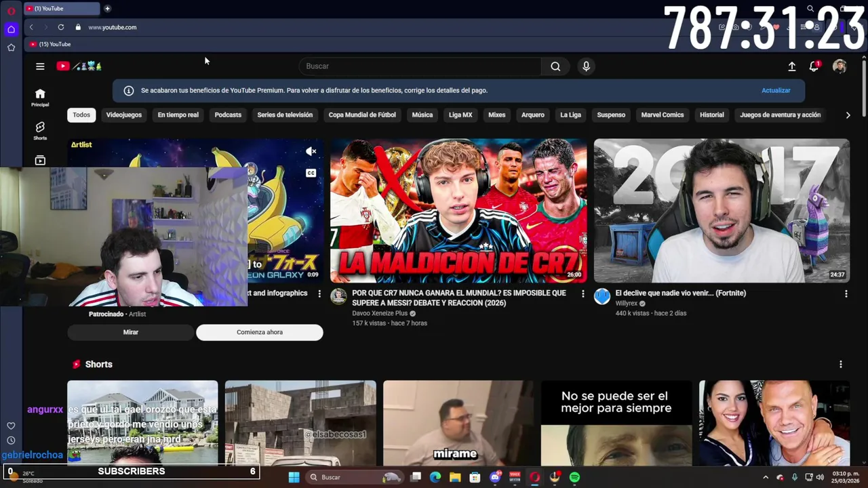The image size is (868, 488).
Task: Show hidden system tray icons
Action: [x=766, y=477]
